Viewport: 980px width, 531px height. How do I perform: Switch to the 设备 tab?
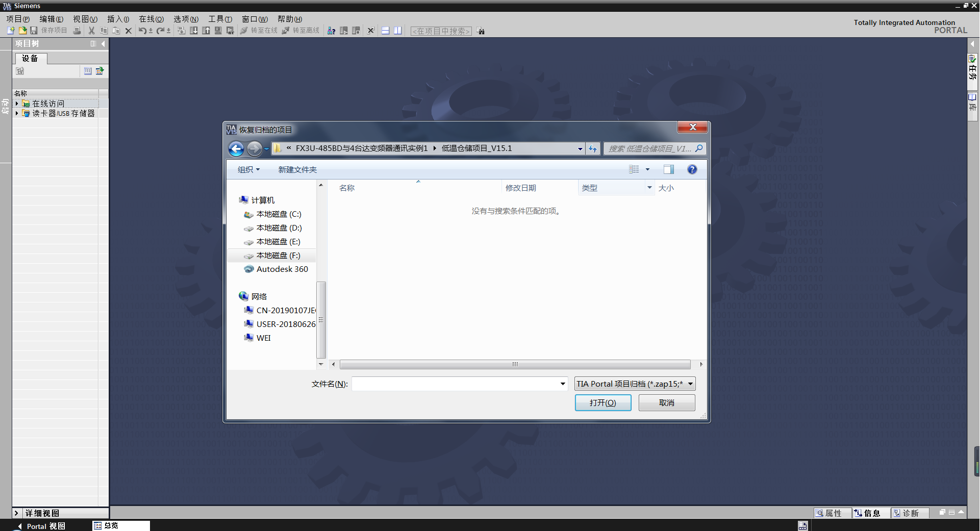pos(30,59)
